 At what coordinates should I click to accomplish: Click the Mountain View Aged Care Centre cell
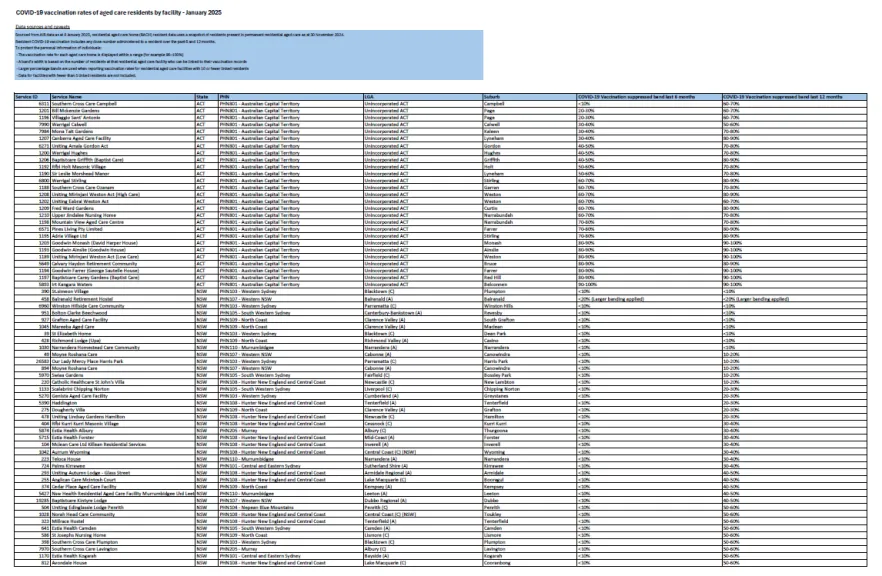click(123, 222)
